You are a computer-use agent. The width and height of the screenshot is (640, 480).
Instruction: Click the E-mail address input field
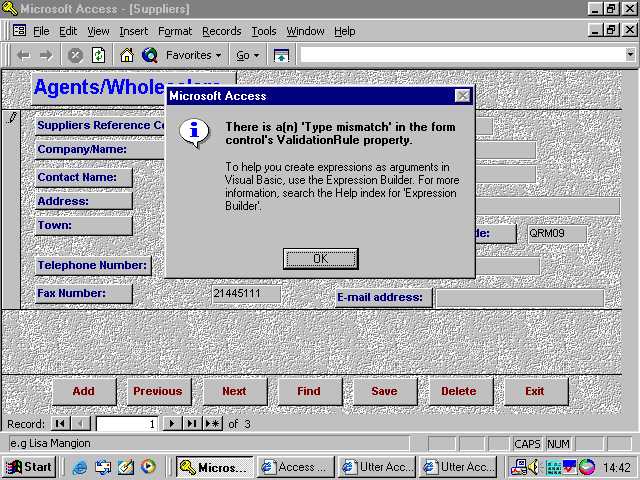coord(520,298)
